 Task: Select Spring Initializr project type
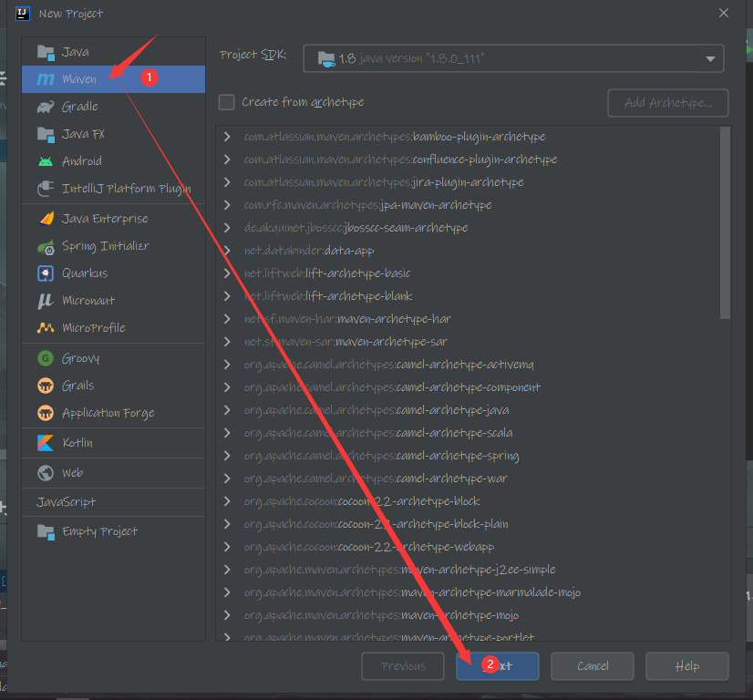(113, 246)
